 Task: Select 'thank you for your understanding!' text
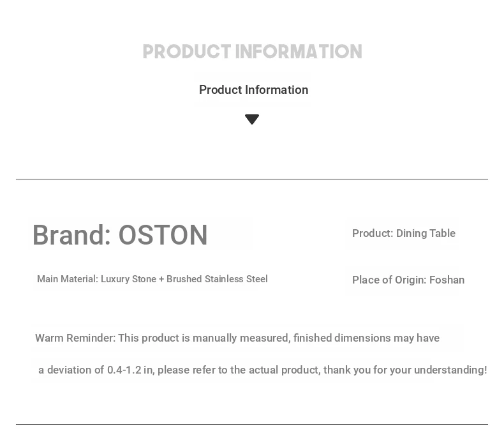tap(405, 370)
